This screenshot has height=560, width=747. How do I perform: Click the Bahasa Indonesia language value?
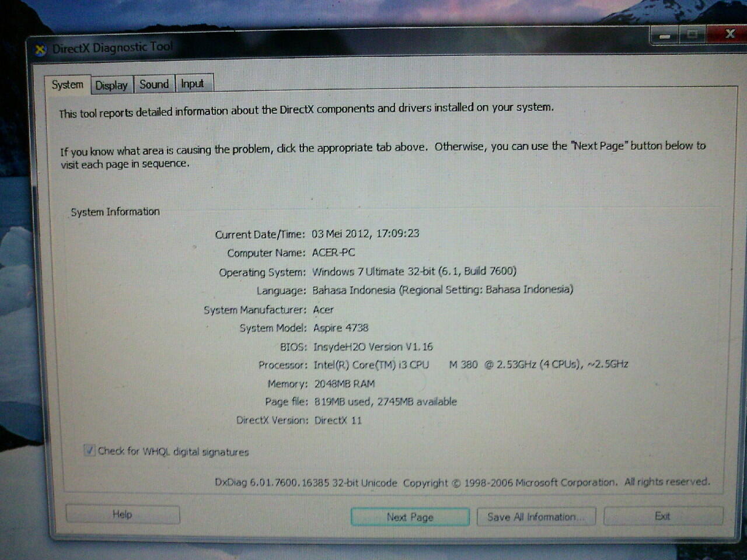click(442, 289)
